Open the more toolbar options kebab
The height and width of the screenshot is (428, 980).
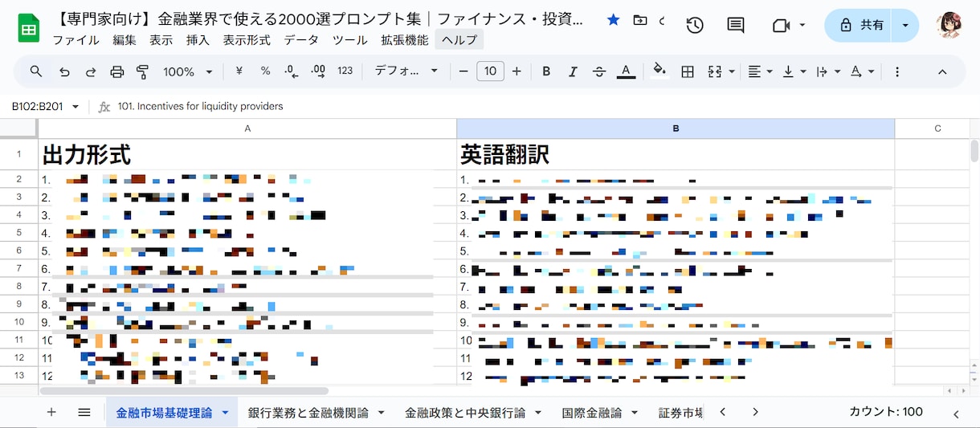click(897, 71)
